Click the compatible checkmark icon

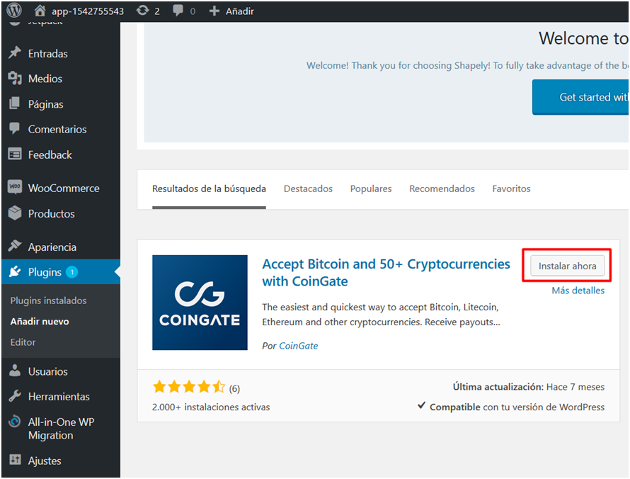[x=421, y=405]
